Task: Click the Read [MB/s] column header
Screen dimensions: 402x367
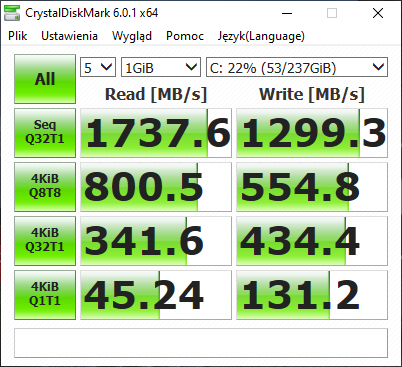Action: coord(156,94)
